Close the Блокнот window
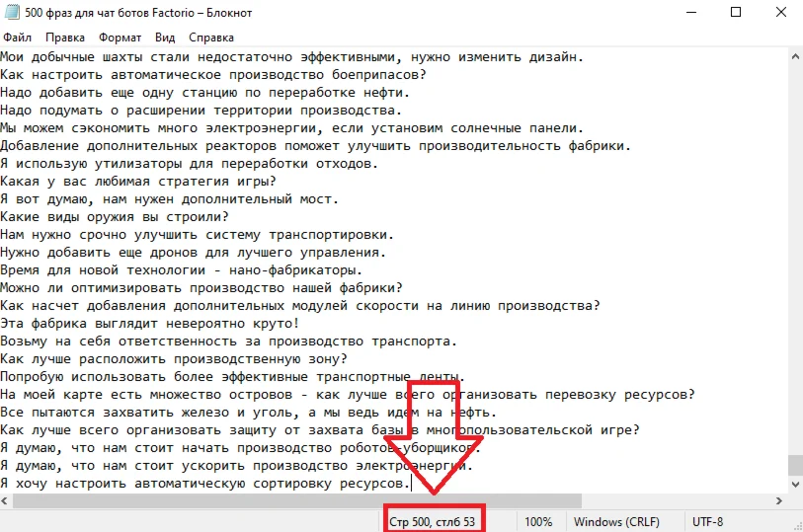The image size is (803, 532). [x=780, y=12]
